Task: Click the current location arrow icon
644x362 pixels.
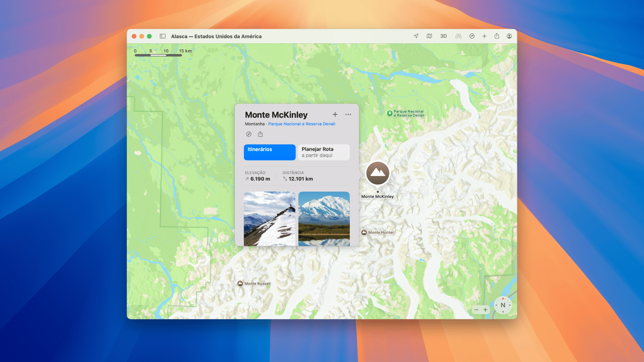Action: (416, 36)
